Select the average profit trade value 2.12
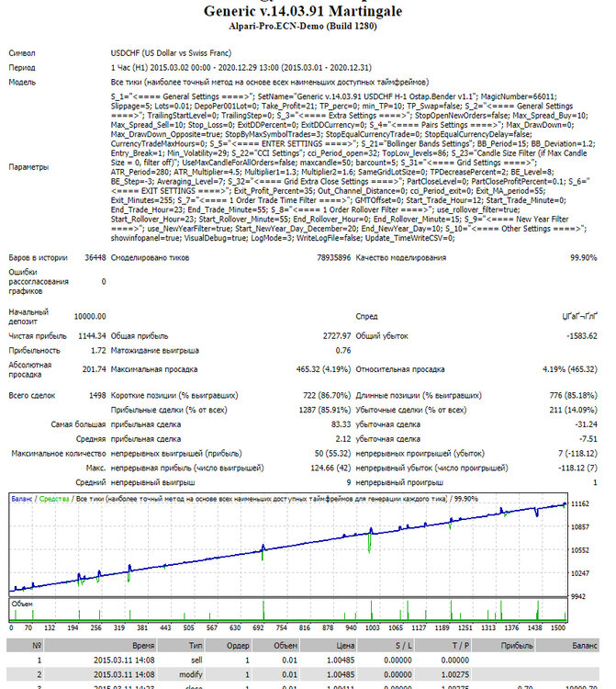Image resolution: width=616 pixels, height=689 pixels. click(343, 439)
